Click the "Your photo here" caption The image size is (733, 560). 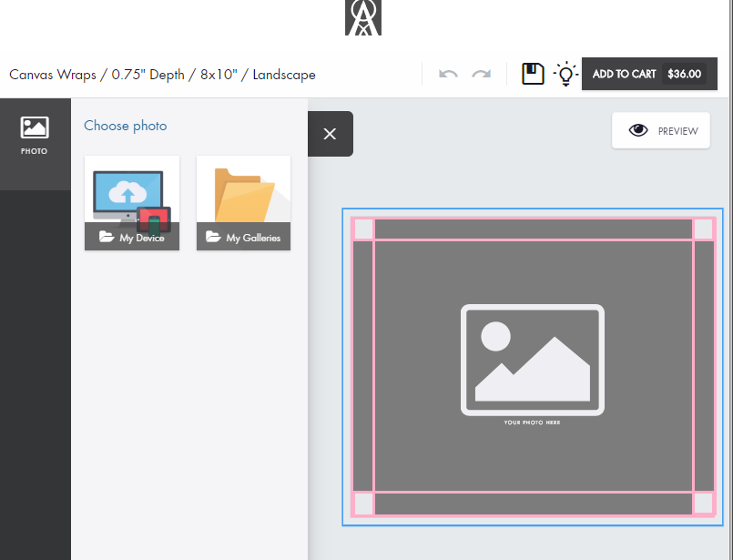click(x=532, y=423)
